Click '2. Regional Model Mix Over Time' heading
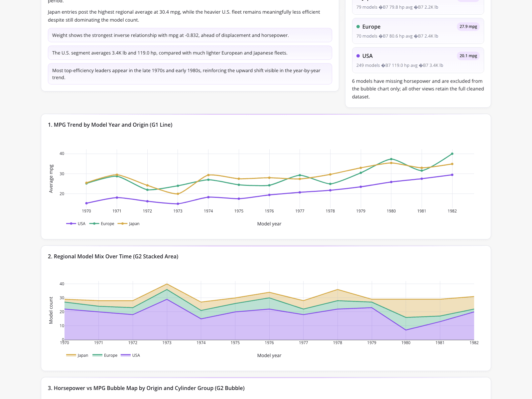This screenshot has height=399, width=532. pyautogui.click(x=113, y=256)
